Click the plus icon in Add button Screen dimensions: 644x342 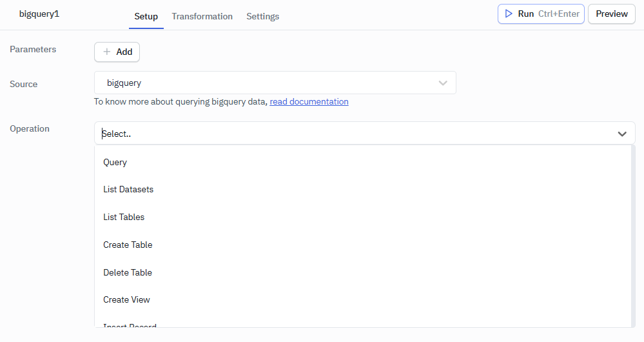(107, 52)
